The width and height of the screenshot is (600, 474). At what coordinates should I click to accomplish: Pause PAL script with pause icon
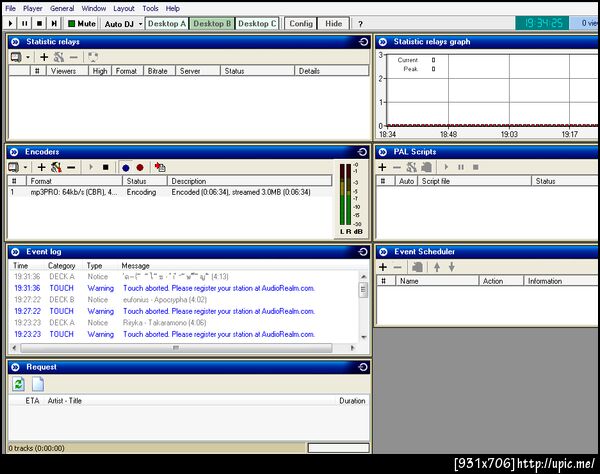[461, 167]
